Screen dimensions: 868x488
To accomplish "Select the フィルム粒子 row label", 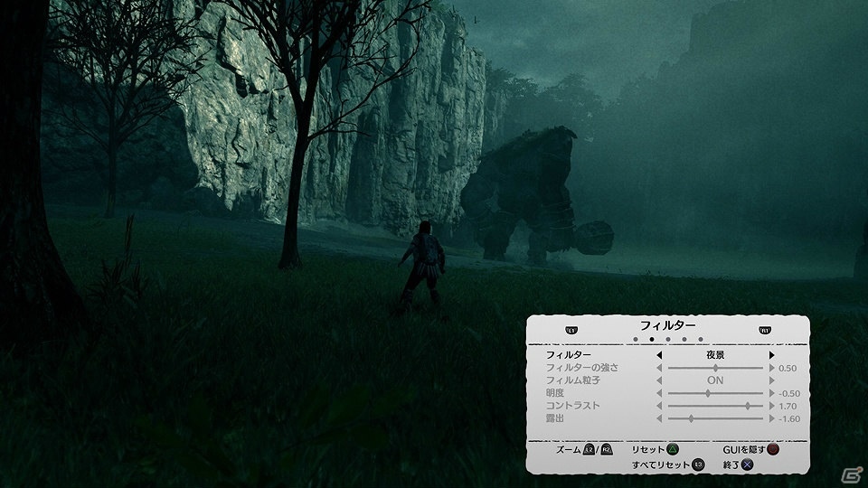I will coord(573,380).
